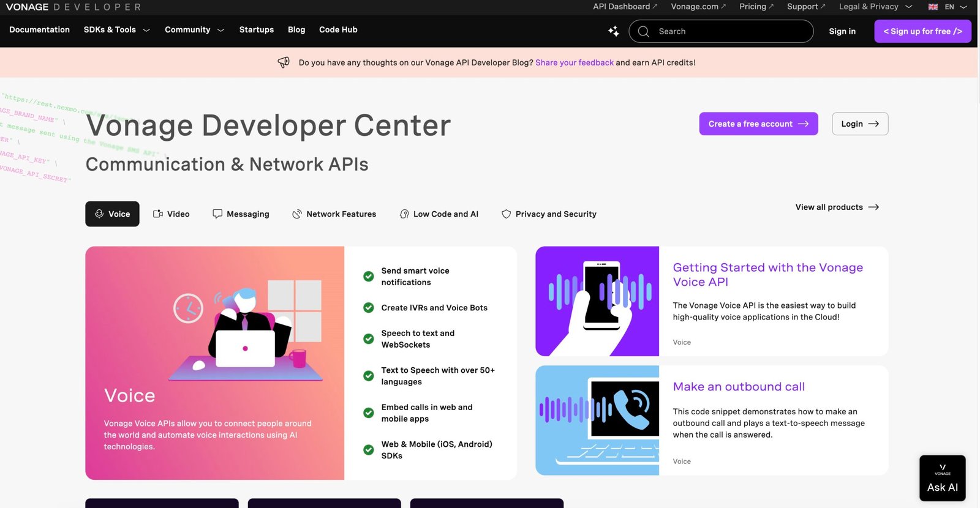The image size is (980, 508).
Task: Click into the Search input field
Action: point(729,31)
